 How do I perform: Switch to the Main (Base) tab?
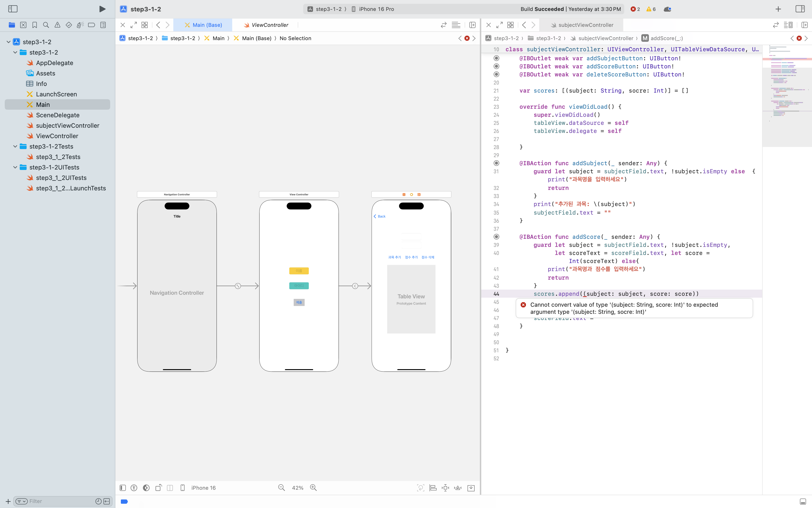pyautogui.click(x=203, y=25)
